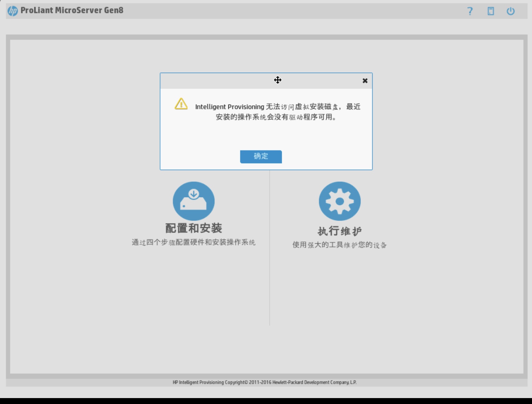The height and width of the screenshot is (404, 532).
Task: Click the 执行维护 heading
Action: coord(340,231)
